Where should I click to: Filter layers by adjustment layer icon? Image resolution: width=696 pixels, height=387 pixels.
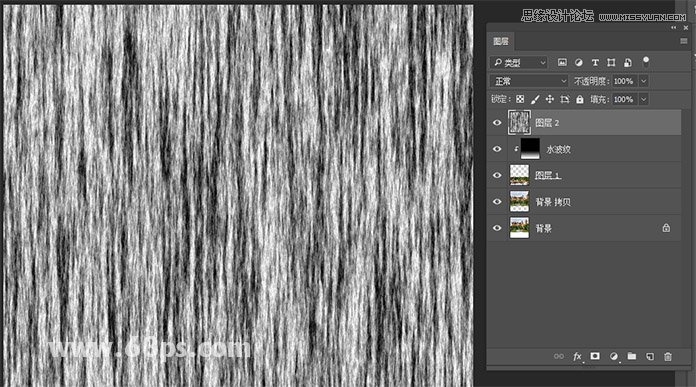pos(578,63)
